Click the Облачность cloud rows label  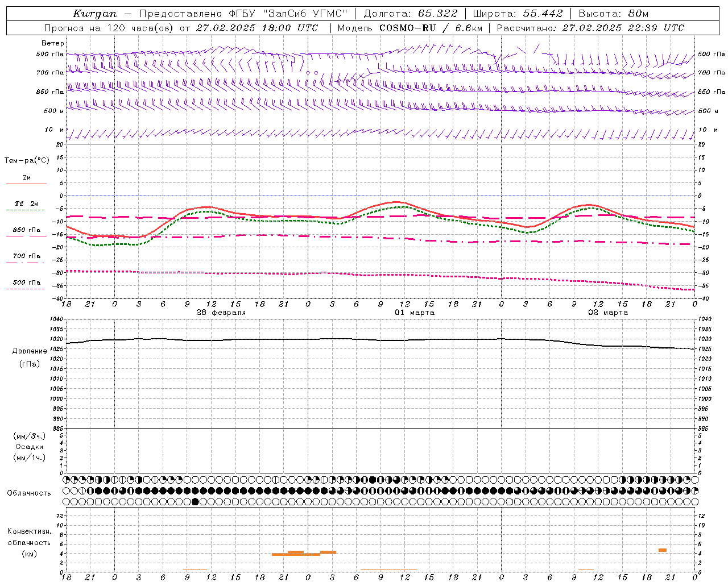click(29, 493)
